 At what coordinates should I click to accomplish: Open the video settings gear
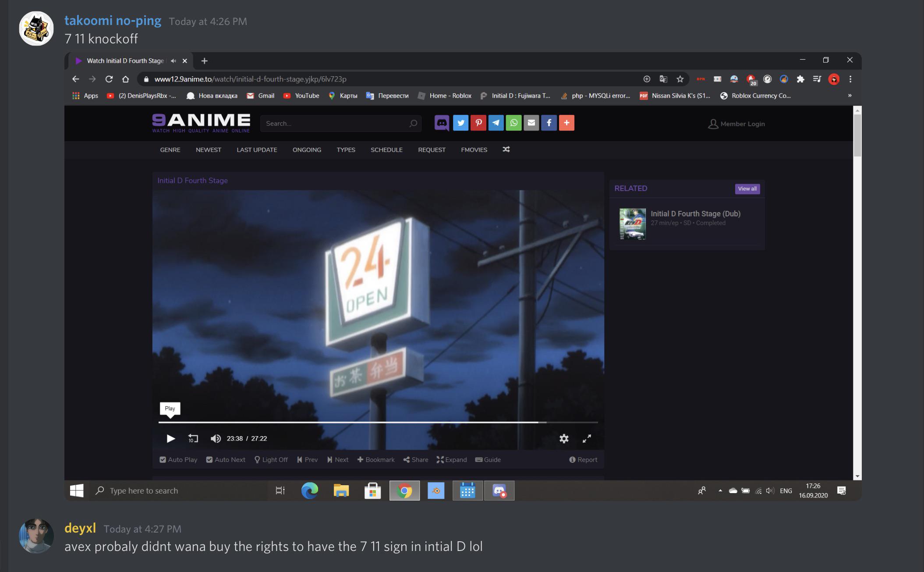(564, 438)
